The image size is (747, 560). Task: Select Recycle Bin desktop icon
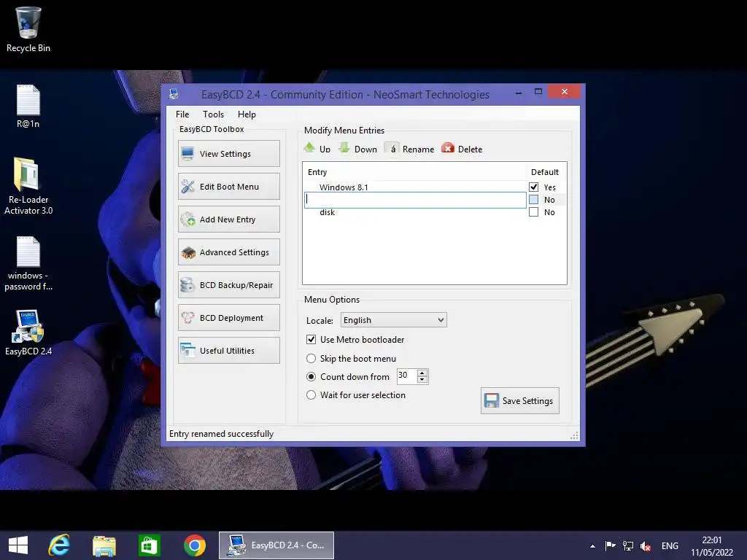28,29
